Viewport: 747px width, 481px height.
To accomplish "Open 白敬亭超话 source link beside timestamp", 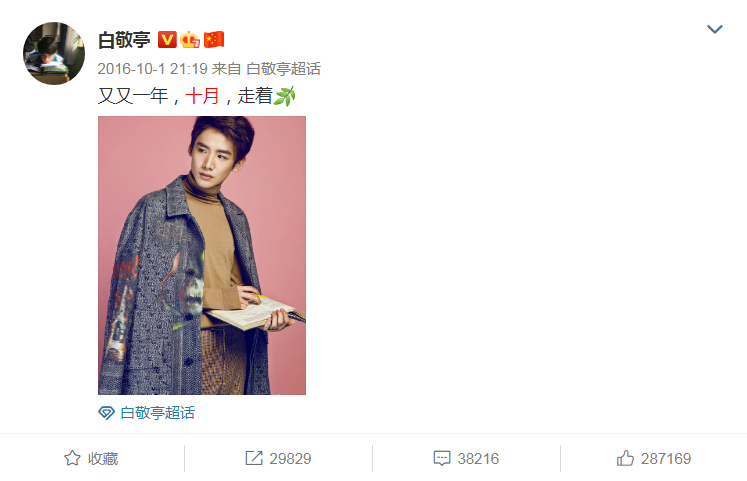I will pos(283,69).
